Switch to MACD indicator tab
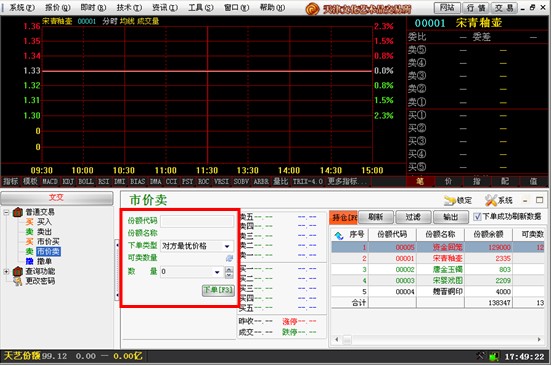This screenshot has height=366, width=552. (x=50, y=182)
